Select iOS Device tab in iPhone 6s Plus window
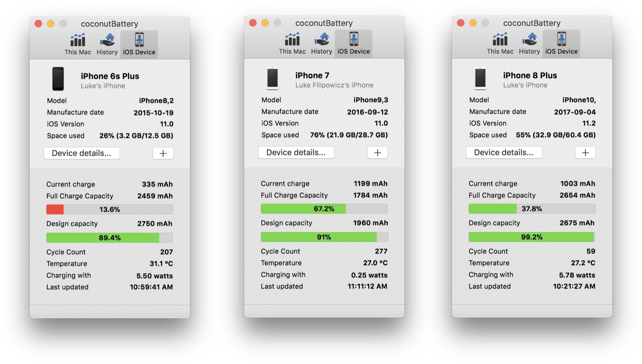This screenshot has width=642, height=364. click(x=139, y=44)
